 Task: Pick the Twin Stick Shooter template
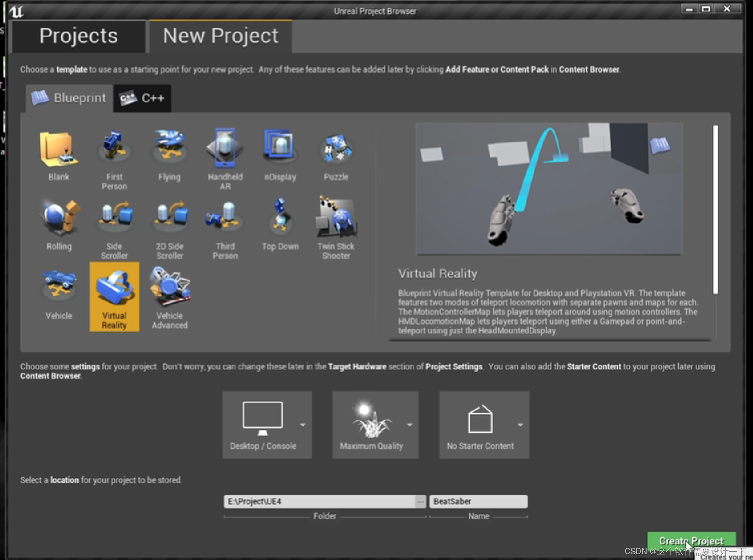pyautogui.click(x=336, y=227)
